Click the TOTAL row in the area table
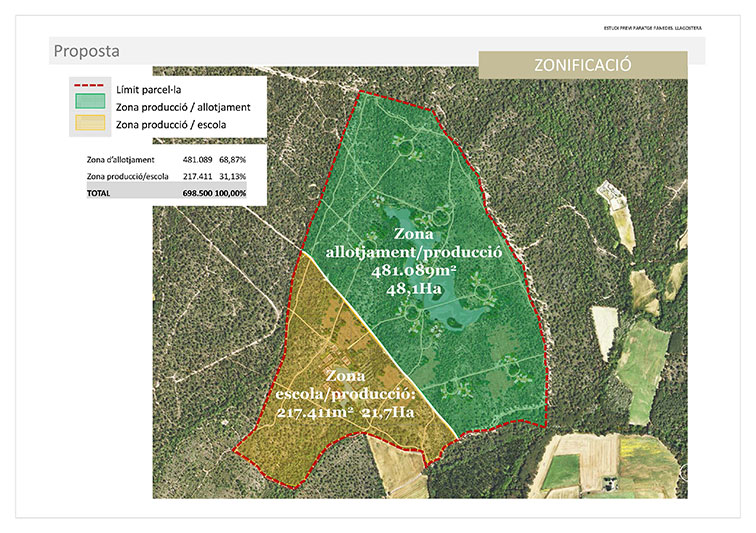 165,192
